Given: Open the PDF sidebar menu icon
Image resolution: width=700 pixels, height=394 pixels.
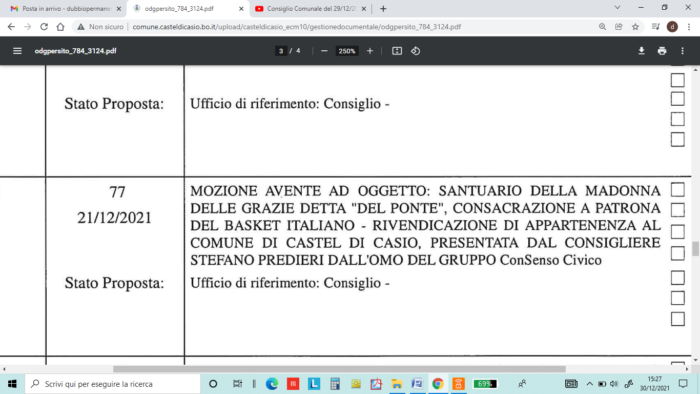Looking at the screenshot, I should 17,51.
